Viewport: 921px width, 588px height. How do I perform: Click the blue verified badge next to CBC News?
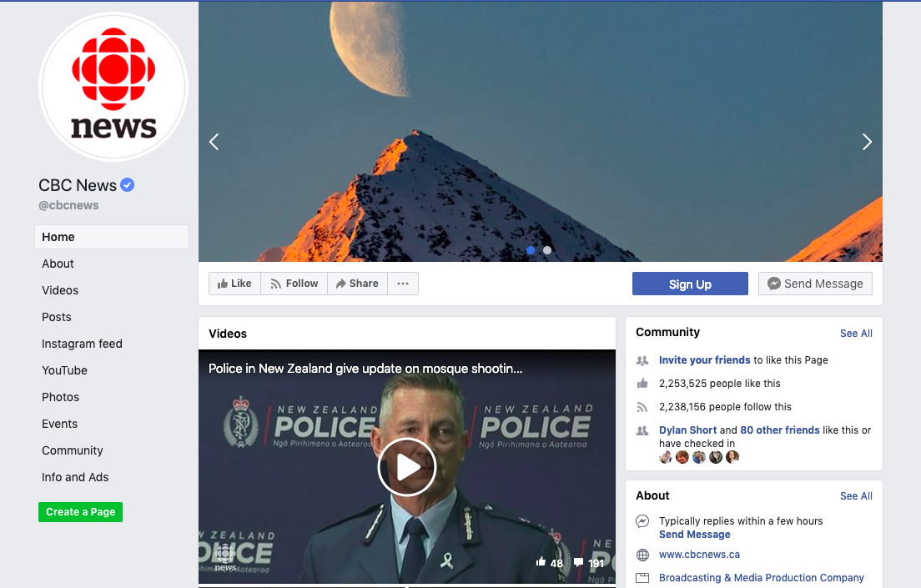pos(128,185)
